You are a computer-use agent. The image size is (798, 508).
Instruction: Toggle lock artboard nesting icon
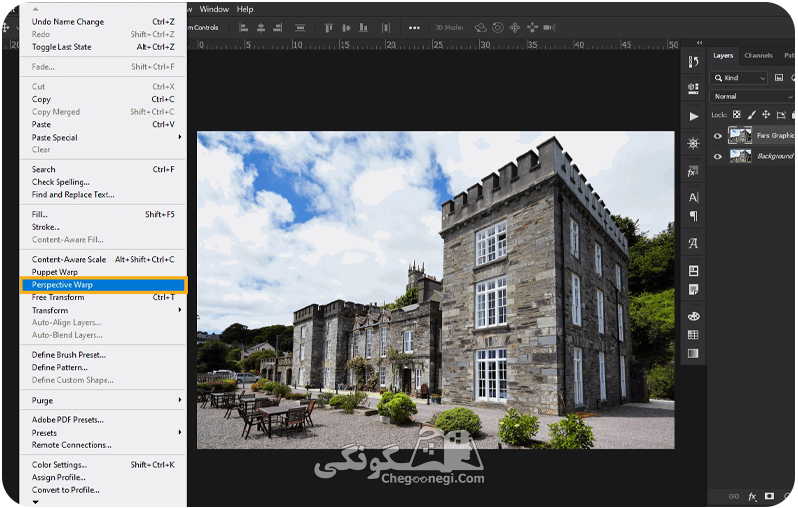tap(781, 115)
